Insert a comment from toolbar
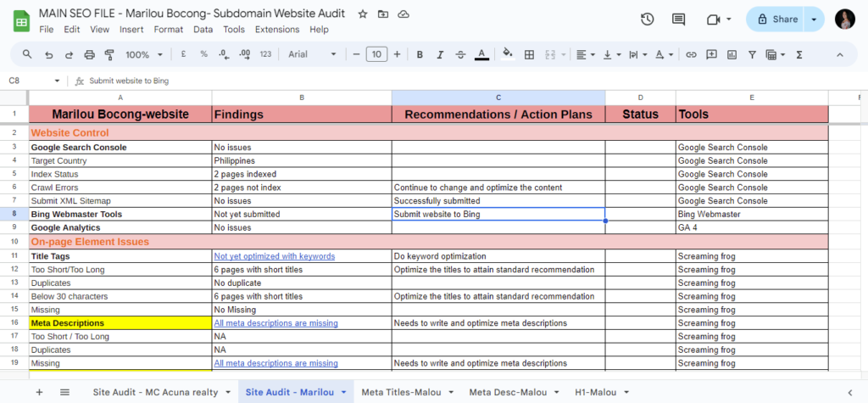The image size is (868, 403). point(712,54)
